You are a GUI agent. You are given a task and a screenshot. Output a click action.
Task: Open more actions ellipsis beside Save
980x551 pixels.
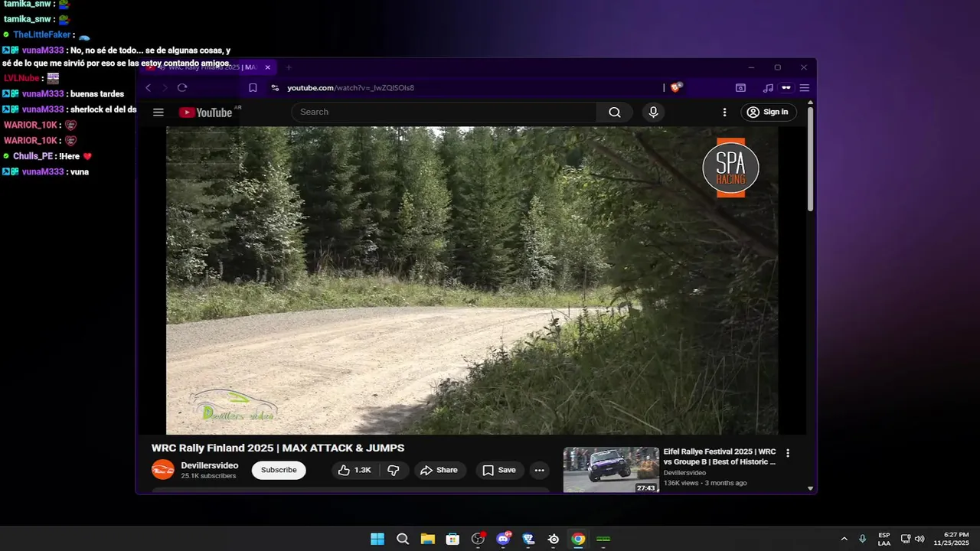539,470
